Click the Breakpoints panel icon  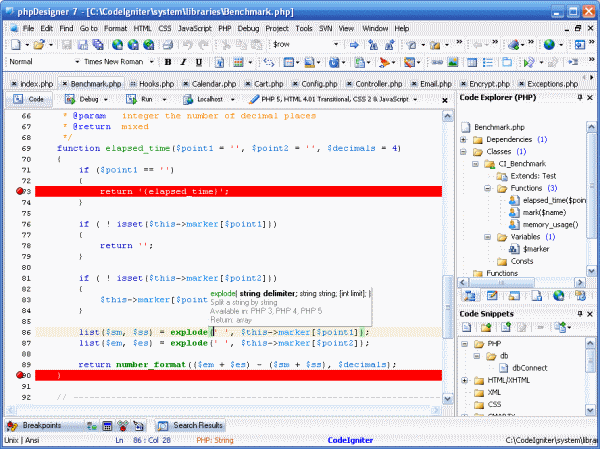click(x=12, y=426)
